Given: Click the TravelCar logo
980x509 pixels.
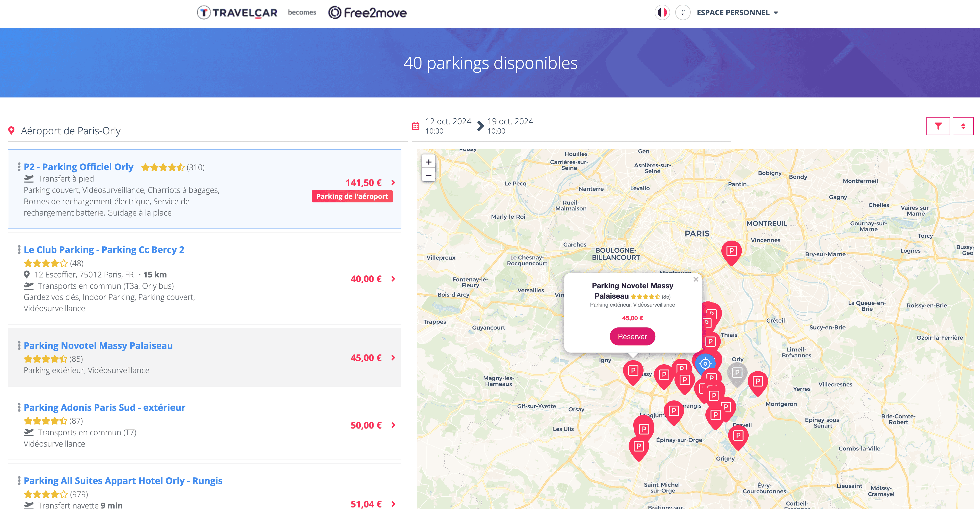Looking at the screenshot, I should tap(237, 13).
